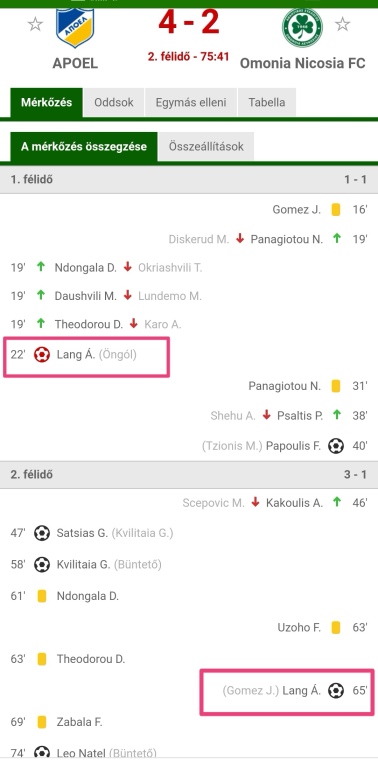Open the Tabella tab

tap(267, 102)
